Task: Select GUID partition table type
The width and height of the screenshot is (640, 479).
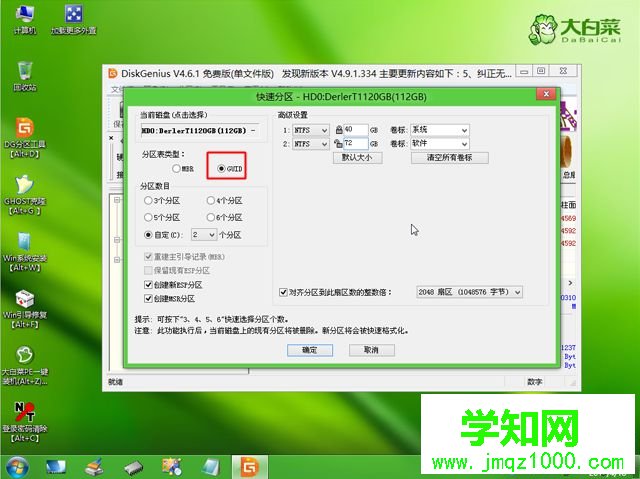Action: coord(230,169)
